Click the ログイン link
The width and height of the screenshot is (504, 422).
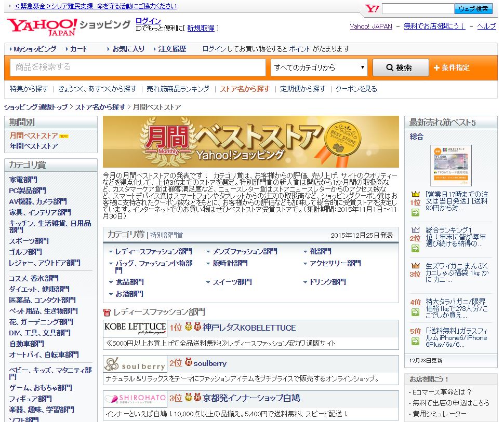[x=148, y=21]
